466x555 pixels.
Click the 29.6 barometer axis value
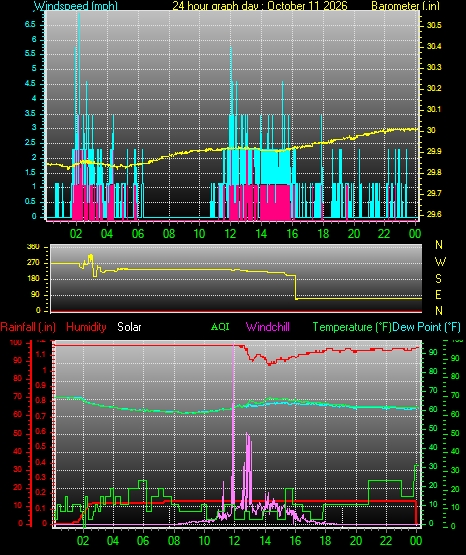pyautogui.click(x=434, y=214)
